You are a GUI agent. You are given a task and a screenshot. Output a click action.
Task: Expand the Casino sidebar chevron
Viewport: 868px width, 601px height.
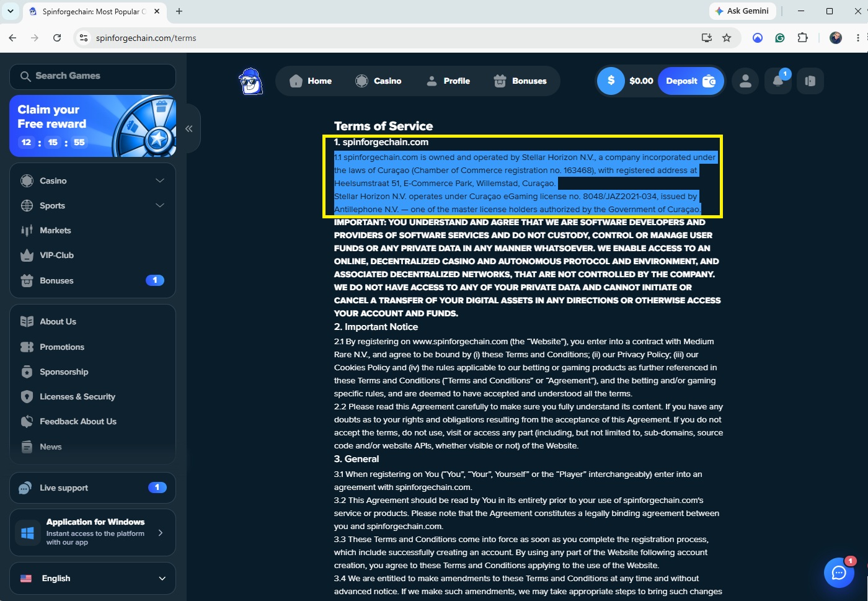[x=160, y=181]
